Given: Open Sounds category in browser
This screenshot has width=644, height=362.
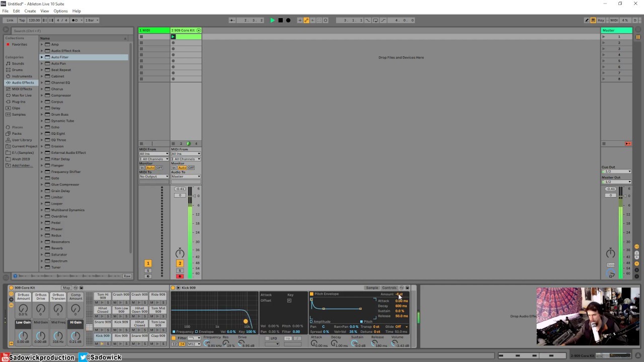Looking at the screenshot, I should [x=18, y=63].
